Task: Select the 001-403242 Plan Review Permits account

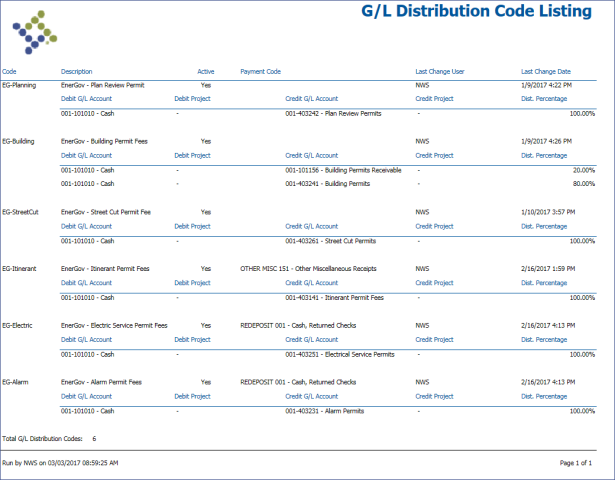Action: tap(330, 114)
